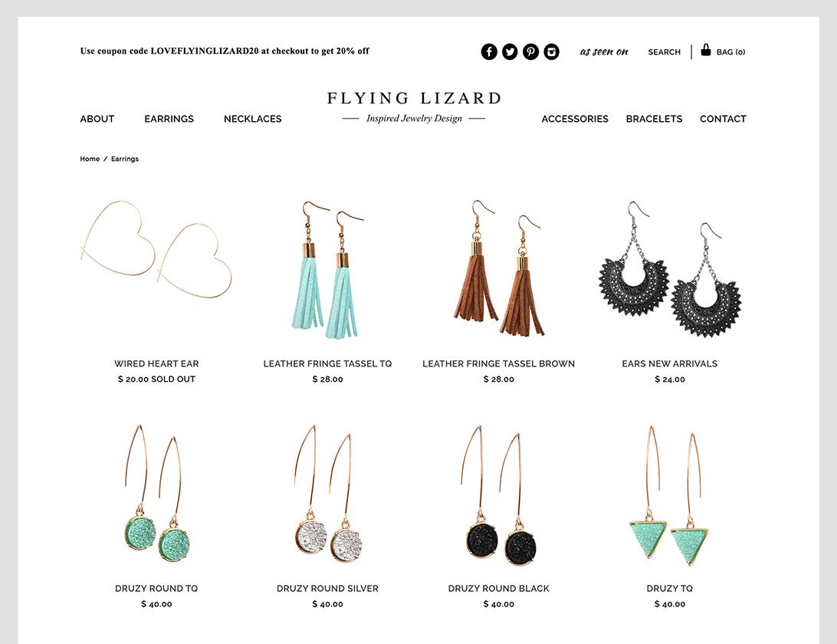Open the 'as seen on' link
Screen dimensions: 837x644
604,52
